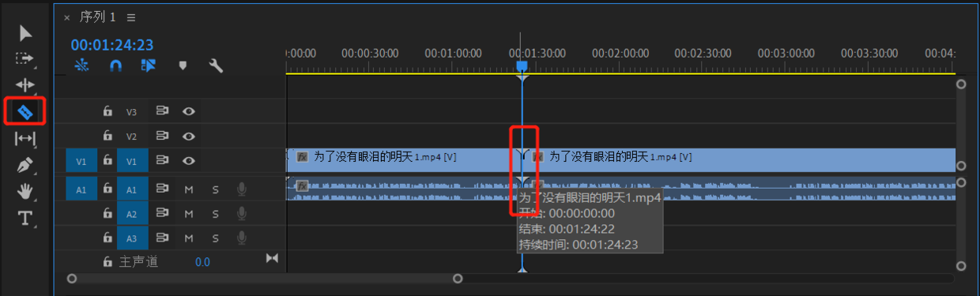Click the 00:01:24:23 playhead timecode
The width and height of the screenshot is (980, 296).
point(112,45)
